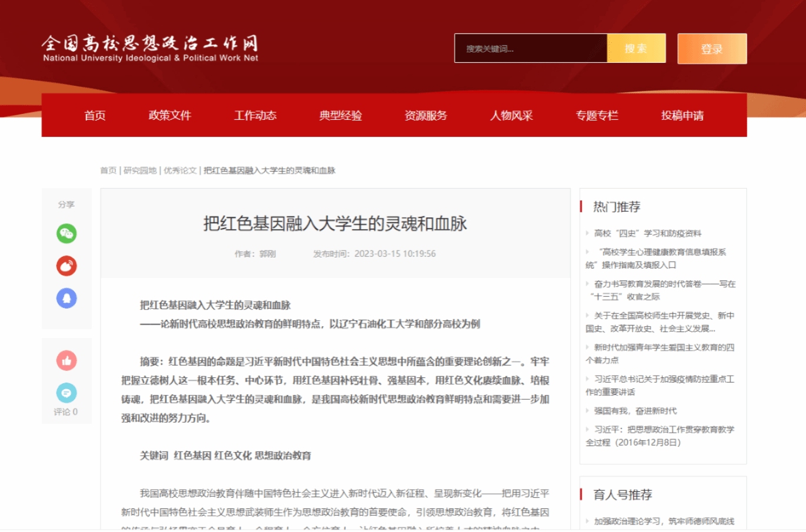Open 资源服务 navigation item

click(x=426, y=115)
